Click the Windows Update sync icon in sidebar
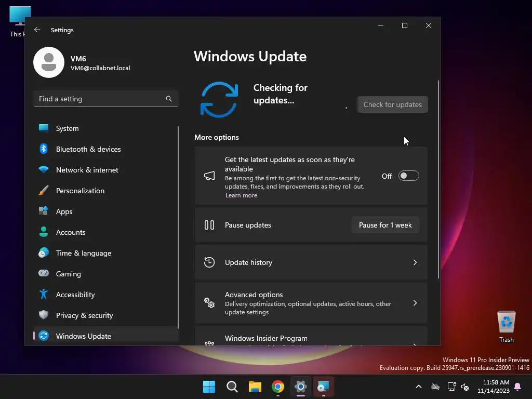This screenshot has width=532, height=399. (x=44, y=336)
